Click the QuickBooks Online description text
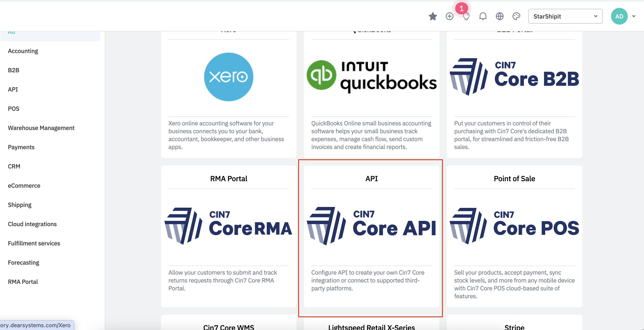 [371, 135]
